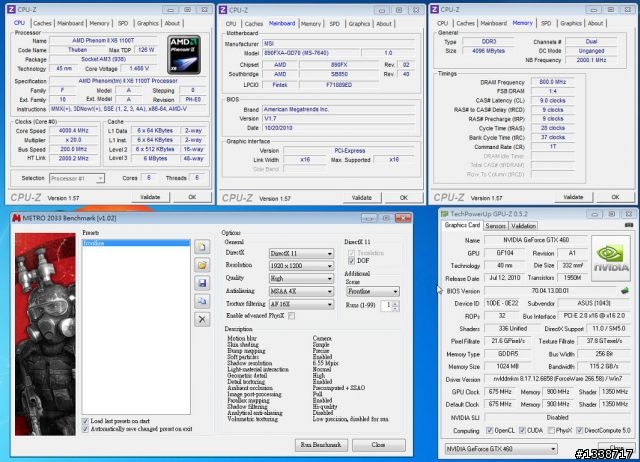The height and width of the screenshot is (462, 640).
Task: Click the duplicate preset icon
Action: pos(202,301)
